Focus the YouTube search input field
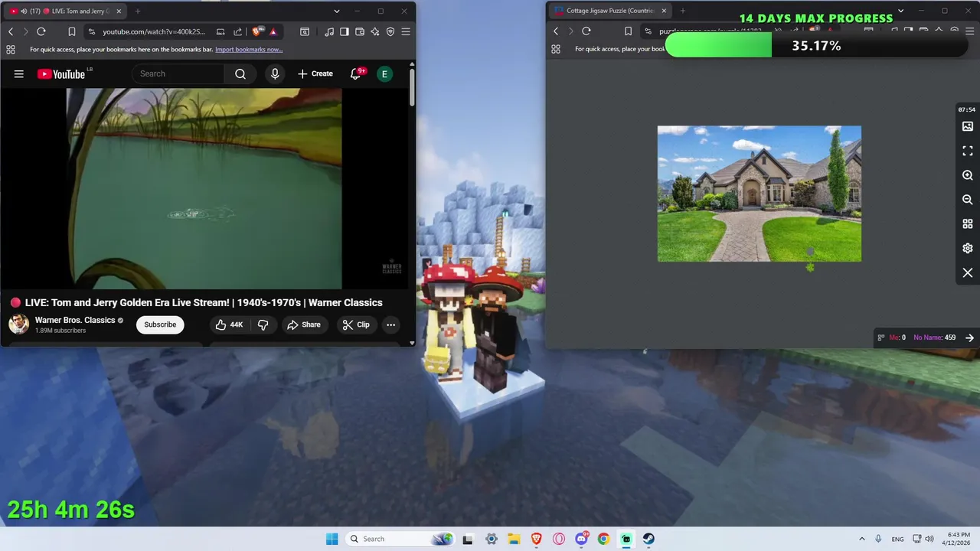Viewport: 980px width, 551px height. point(178,73)
